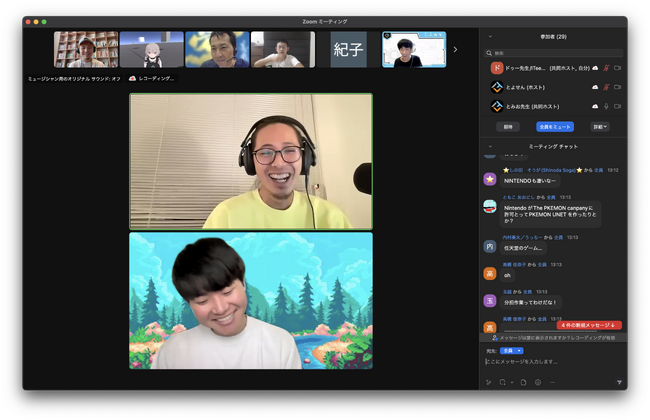This screenshot has height=420, width=650.
Task: Select anime avatar participant thumbnail
Action: tap(151, 49)
